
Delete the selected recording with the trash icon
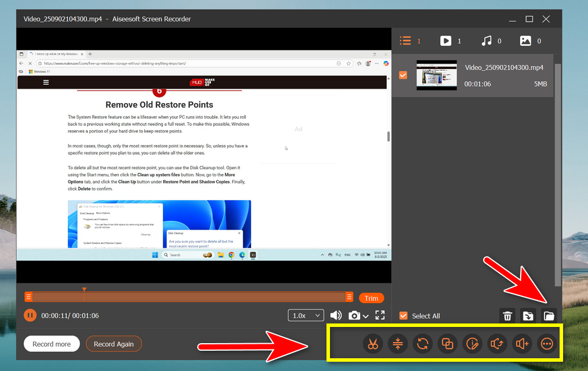[507, 316]
